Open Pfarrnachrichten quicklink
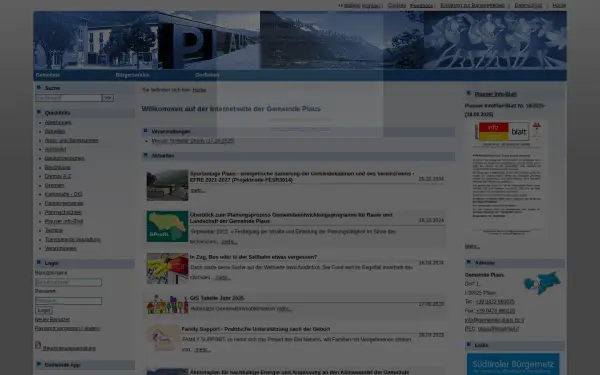The height and width of the screenshot is (375, 600). (x=63, y=212)
